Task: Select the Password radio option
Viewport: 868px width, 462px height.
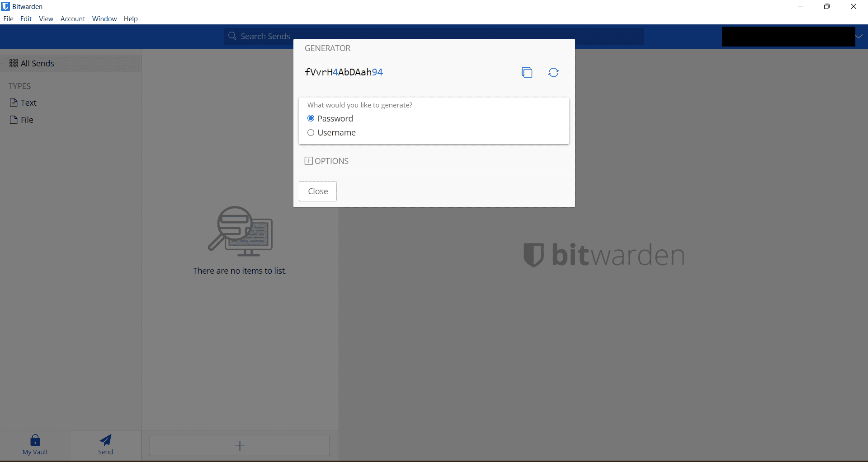Action: pyautogui.click(x=311, y=118)
